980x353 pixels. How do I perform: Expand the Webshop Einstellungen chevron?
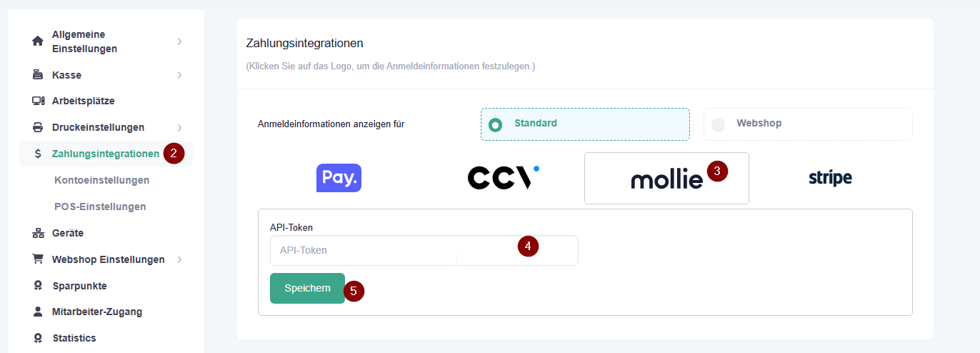coord(179,259)
